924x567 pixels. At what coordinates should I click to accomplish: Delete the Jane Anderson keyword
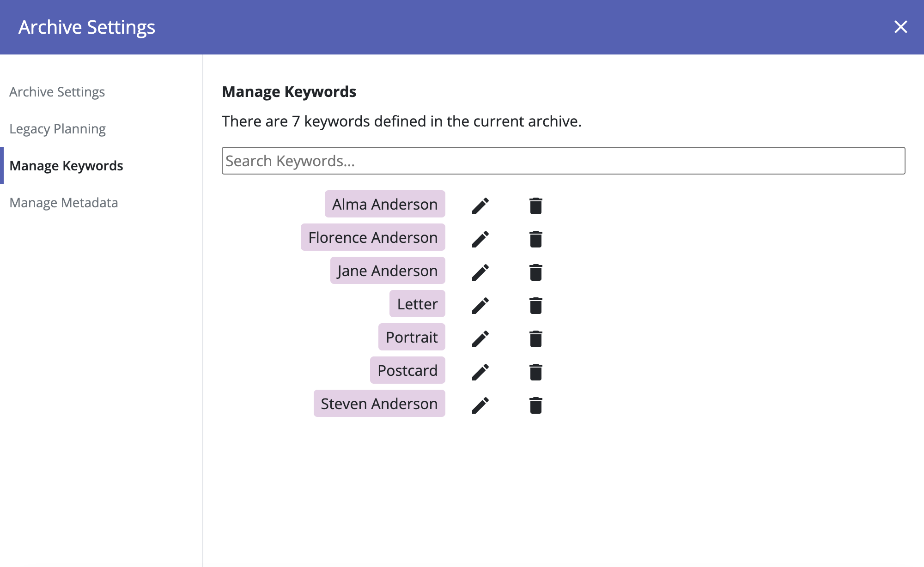click(x=535, y=272)
